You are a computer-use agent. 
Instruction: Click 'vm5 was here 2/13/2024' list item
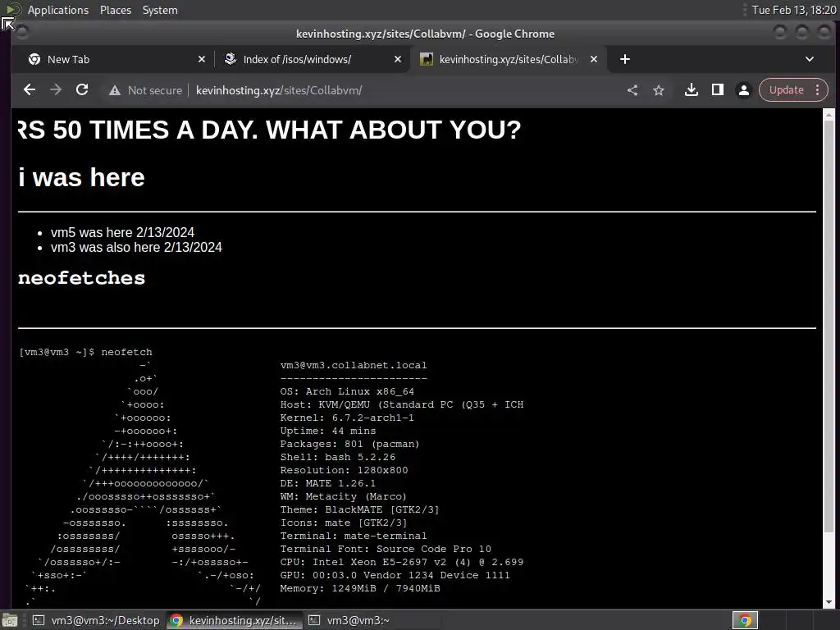[122, 232]
